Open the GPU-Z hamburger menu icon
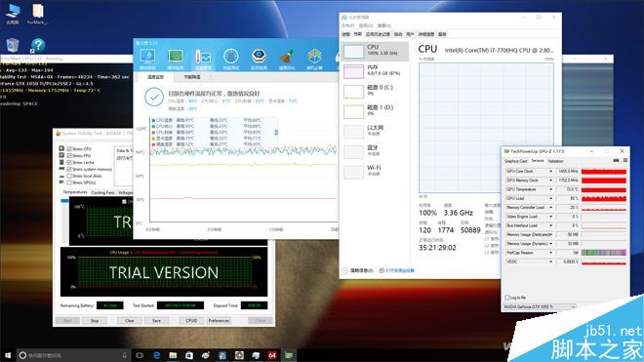 624,161
